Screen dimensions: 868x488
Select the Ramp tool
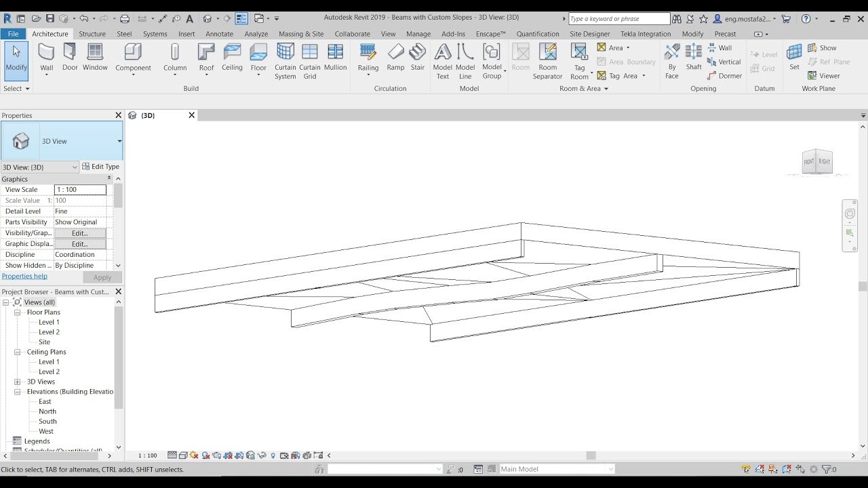pyautogui.click(x=395, y=57)
